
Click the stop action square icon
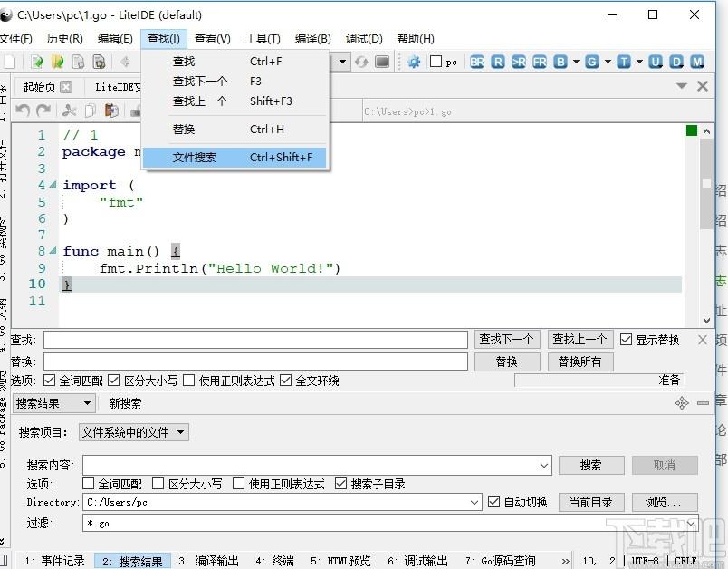[x=382, y=62]
